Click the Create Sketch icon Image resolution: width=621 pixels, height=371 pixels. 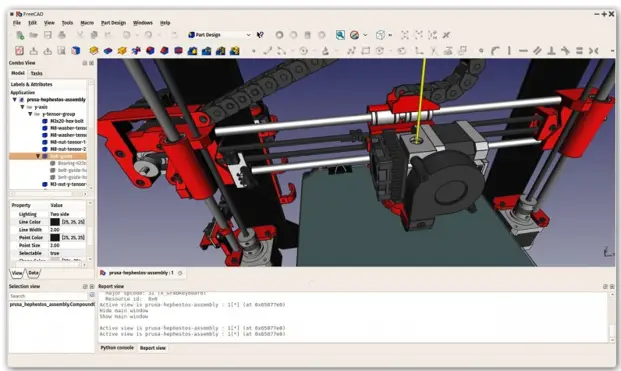click(x=19, y=51)
